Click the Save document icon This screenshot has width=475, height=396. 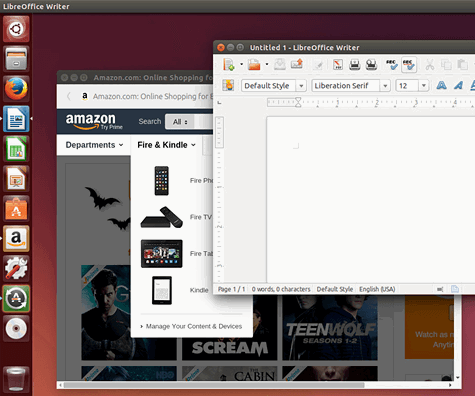[x=280, y=64]
